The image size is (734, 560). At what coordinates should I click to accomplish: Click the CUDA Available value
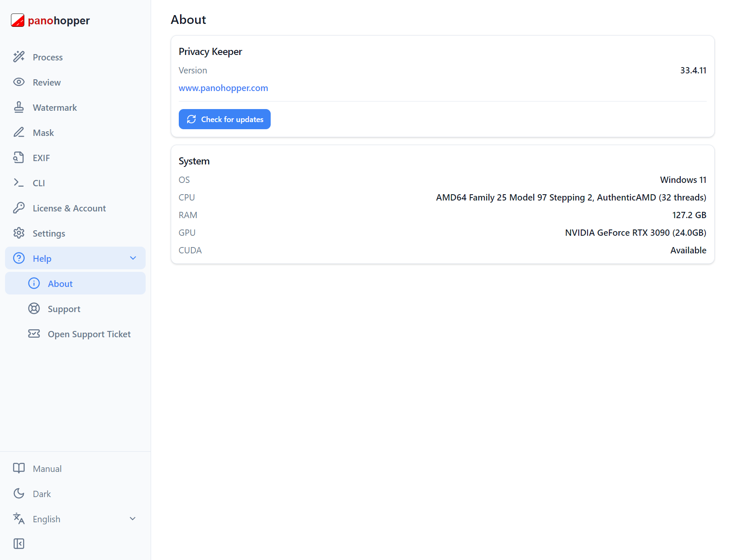point(688,250)
